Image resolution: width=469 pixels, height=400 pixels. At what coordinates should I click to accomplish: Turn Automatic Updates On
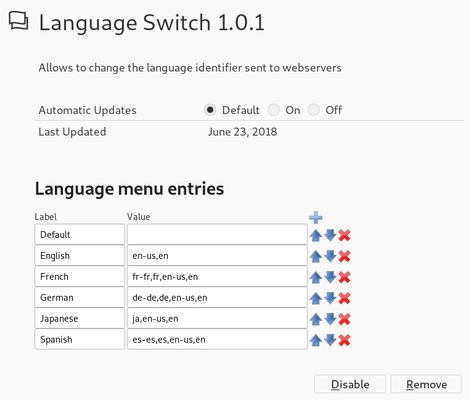click(273, 110)
